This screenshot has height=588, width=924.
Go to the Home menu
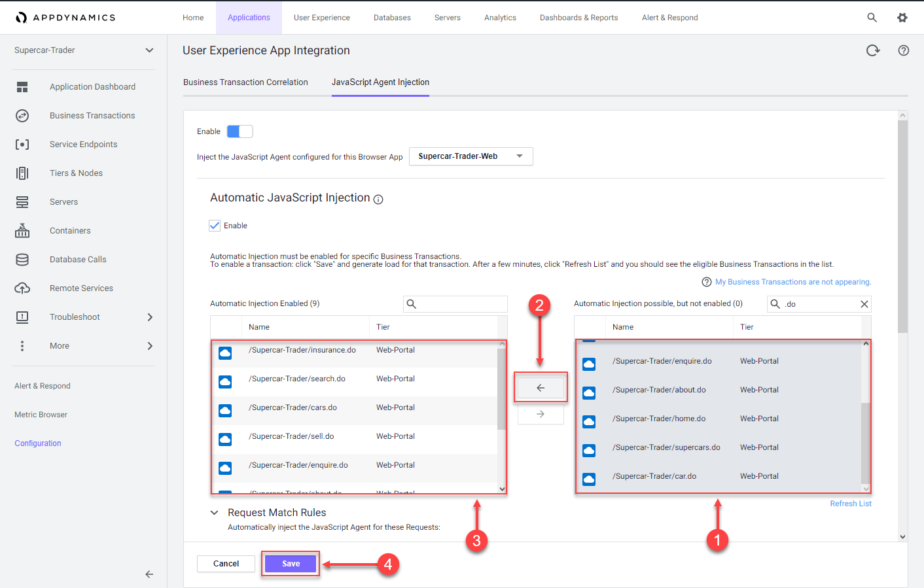[193, 18]
